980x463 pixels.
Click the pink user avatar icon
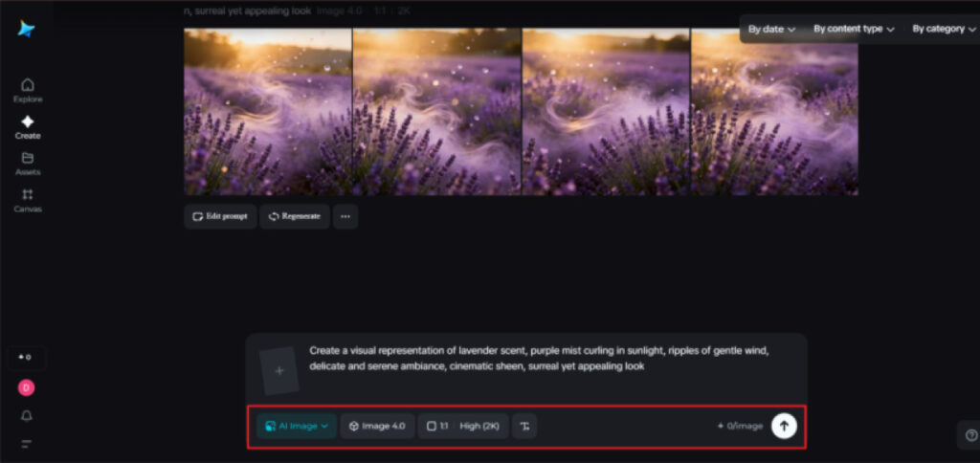coord(27,387)
